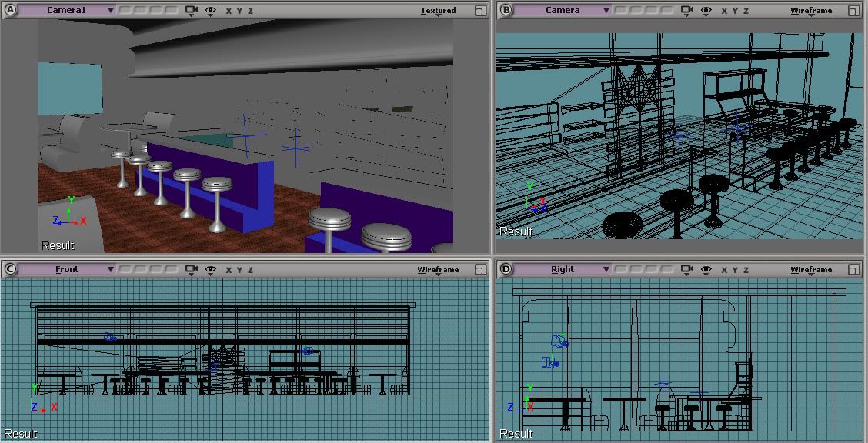
Task: Click the viewport C letter icon
Action: [10, 269]
